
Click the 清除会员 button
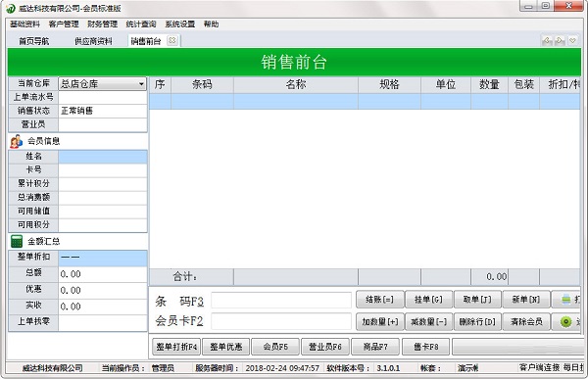click(526, 321)
